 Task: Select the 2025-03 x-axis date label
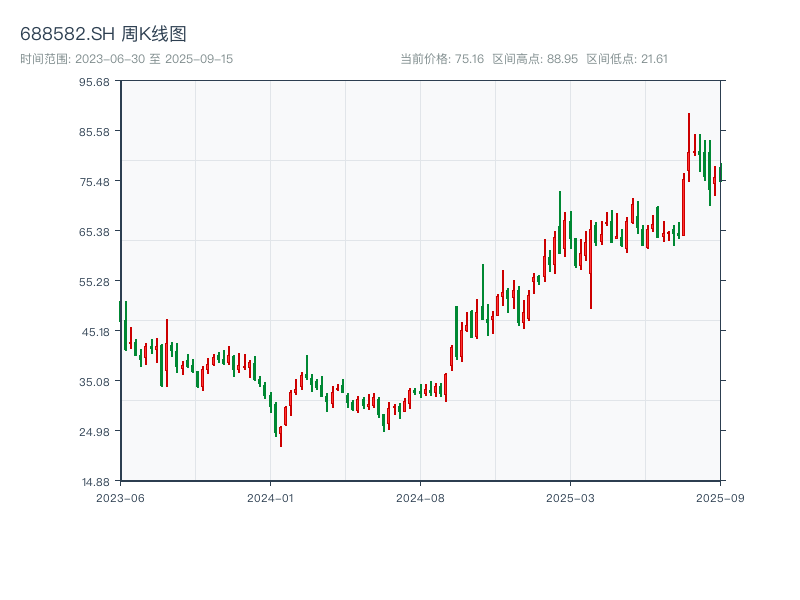pos(570,497)
